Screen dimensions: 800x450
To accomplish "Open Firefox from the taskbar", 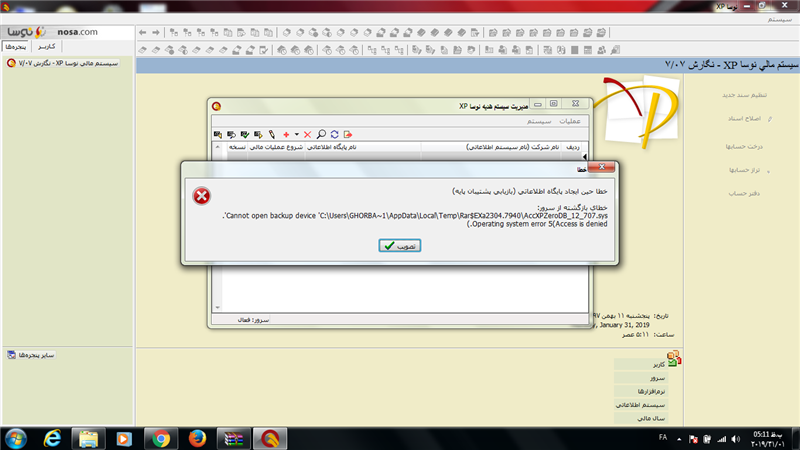I will (x=196, y=437).
